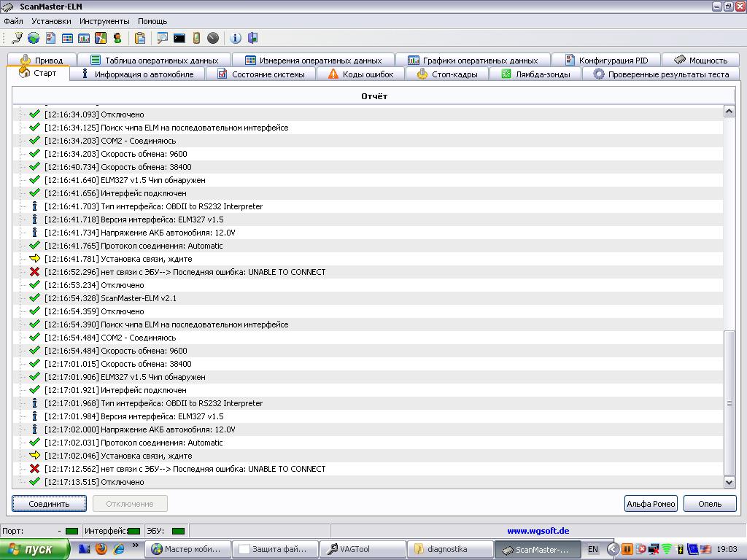Open the www.wgsoft.de link
The image size is (747, 560).
[538, 531]
